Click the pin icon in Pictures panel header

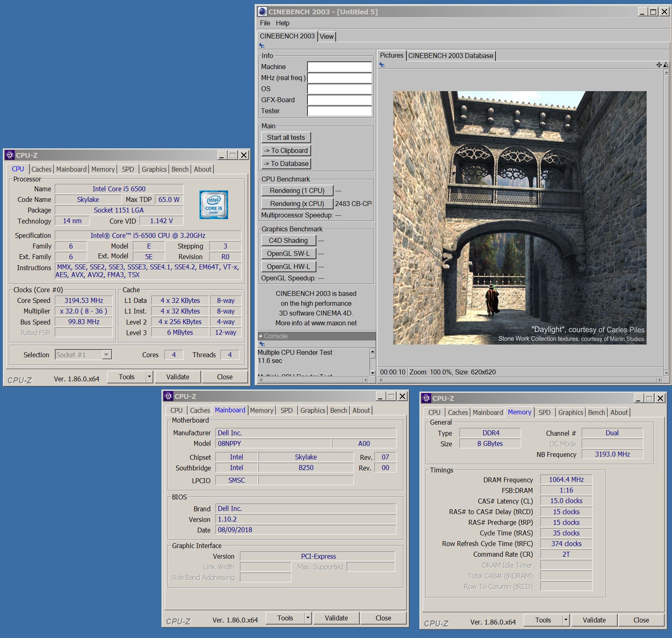[382, 65]
